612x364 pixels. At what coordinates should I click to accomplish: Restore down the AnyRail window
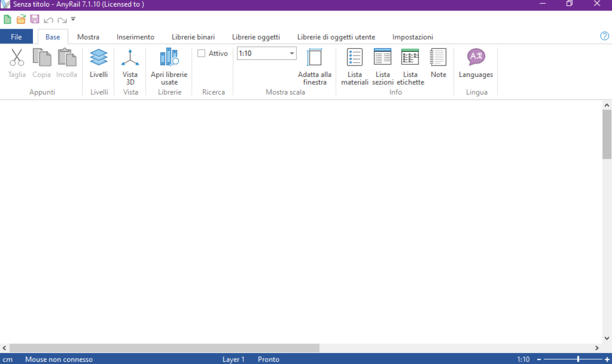(x=570, y=4)
